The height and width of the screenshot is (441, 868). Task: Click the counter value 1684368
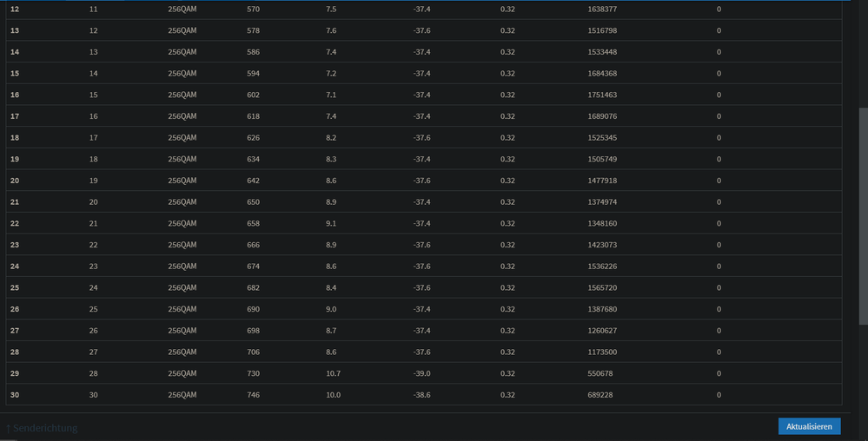click(602, 74)
